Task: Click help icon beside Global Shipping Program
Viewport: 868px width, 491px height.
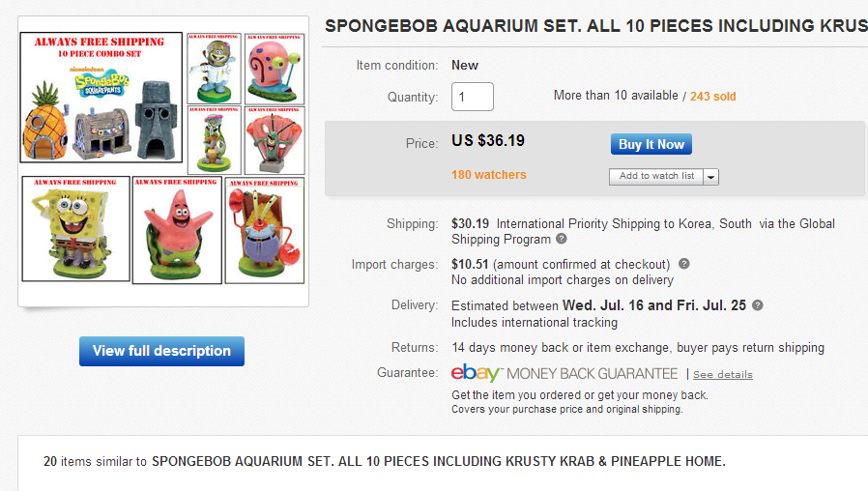Action: point(562,240)
